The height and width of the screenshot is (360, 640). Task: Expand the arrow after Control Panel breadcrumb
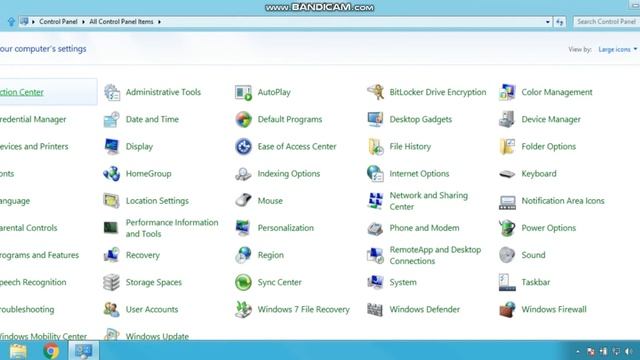(83, 22)
